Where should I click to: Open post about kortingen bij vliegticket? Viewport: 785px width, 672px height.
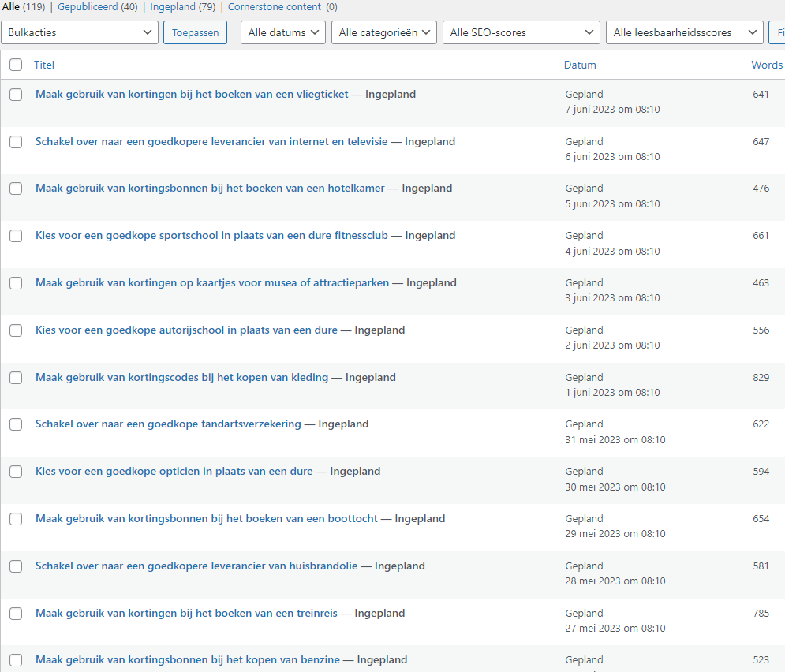192,94
